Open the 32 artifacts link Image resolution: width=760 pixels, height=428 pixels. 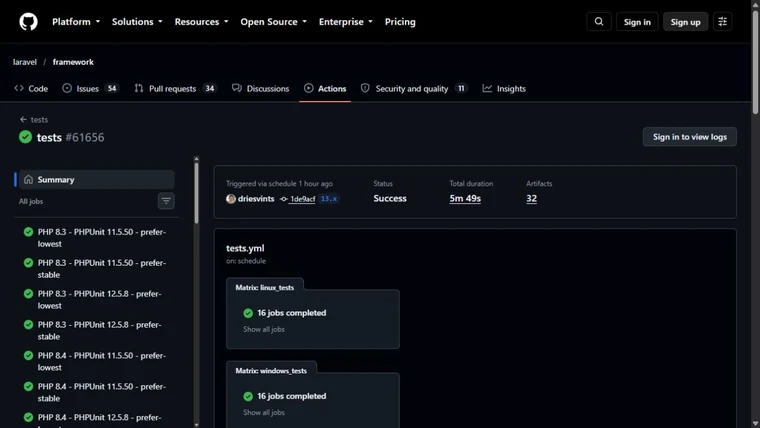[531, 198]
